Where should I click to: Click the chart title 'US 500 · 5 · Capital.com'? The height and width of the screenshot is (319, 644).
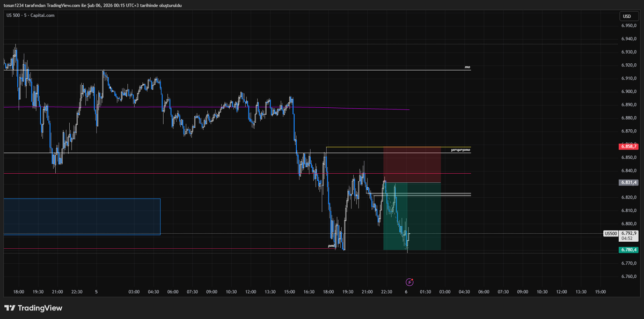(30, 15)
